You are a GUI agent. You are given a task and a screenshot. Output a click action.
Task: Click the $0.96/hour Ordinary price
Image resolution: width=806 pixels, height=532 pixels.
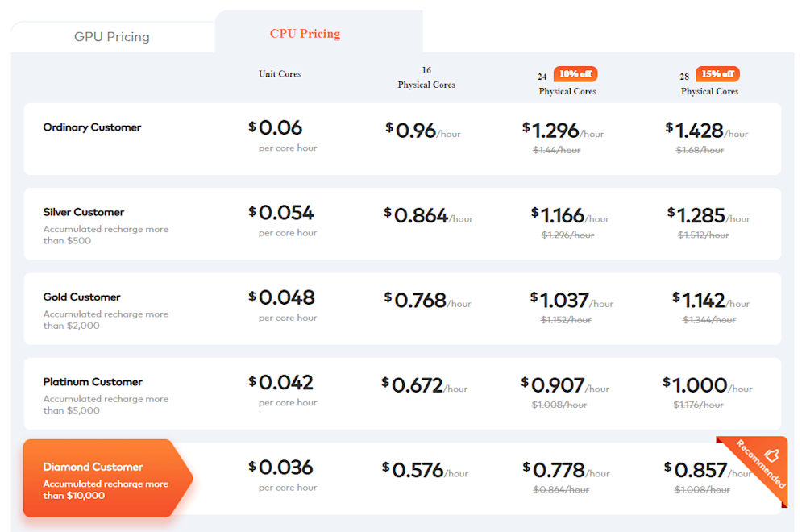pos(423,131)
